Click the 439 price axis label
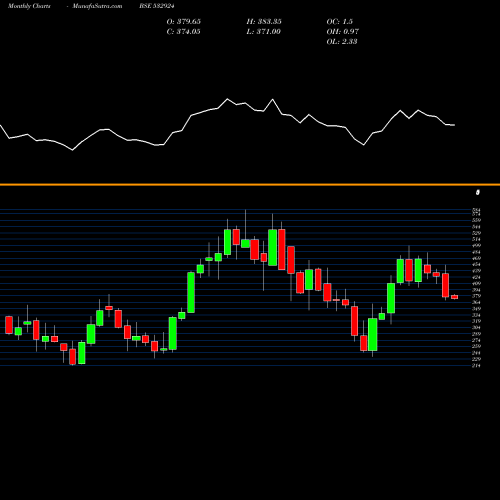This screenshot has width=500, height=500. tap(476, 271)
